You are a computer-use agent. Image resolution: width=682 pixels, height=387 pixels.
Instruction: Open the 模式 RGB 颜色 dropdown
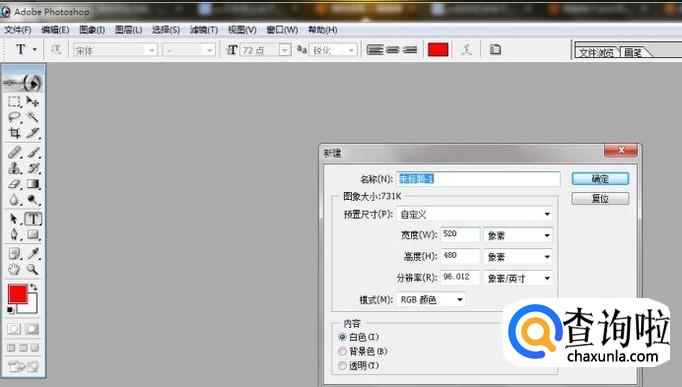431,299
